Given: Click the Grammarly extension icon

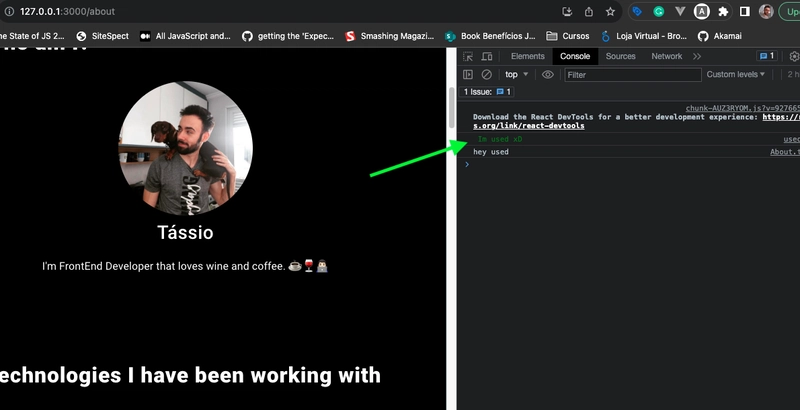Looking at the screenshot, I should [x=659, y=12].
